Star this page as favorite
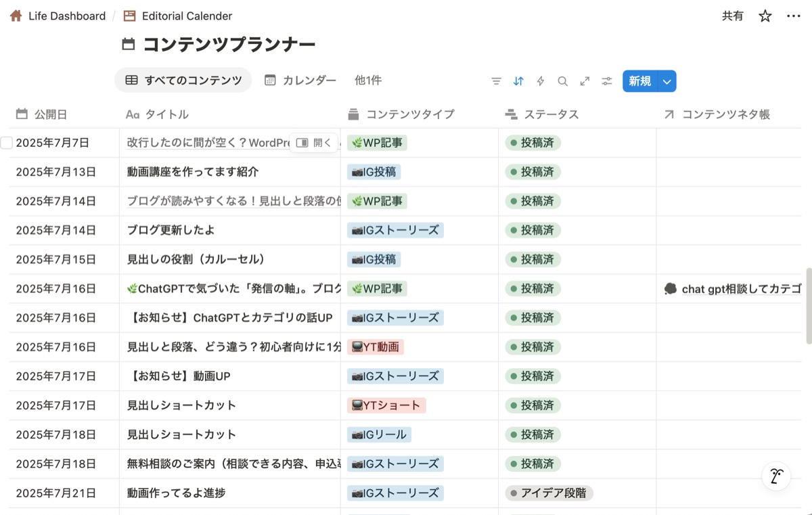 [765, 16]
